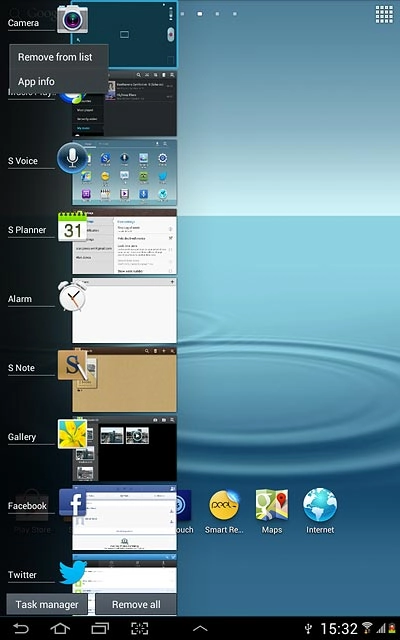Tap the S Voice microphone icon
Screen dimensions: 400x640
[72, 158]
